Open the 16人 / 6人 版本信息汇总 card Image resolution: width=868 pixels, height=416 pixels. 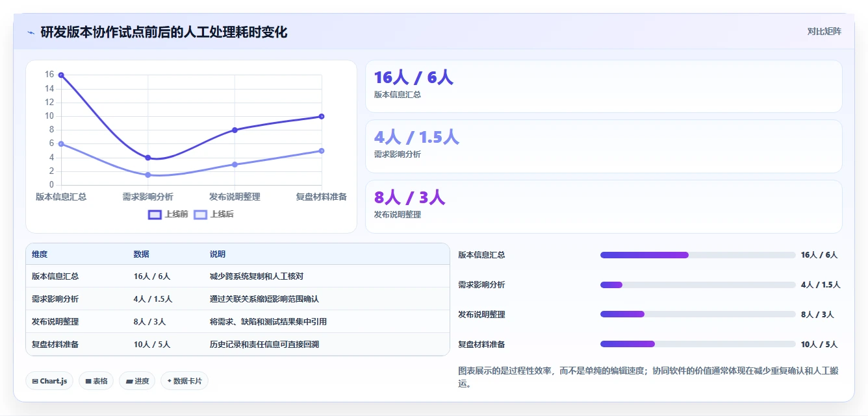point(604,86)
